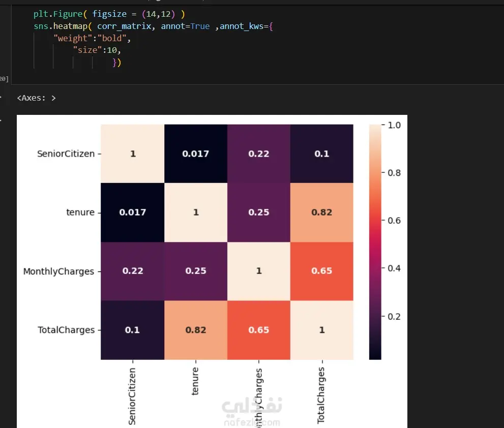Click the heatmap color scale bar
This screenshot has width=504, height=428.
(x=375, y=242)
